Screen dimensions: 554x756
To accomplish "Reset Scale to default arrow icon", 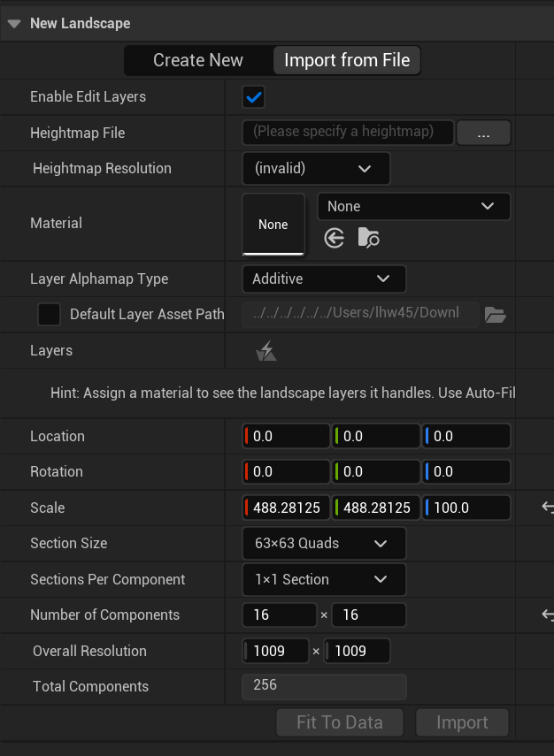I will (548, 507).
